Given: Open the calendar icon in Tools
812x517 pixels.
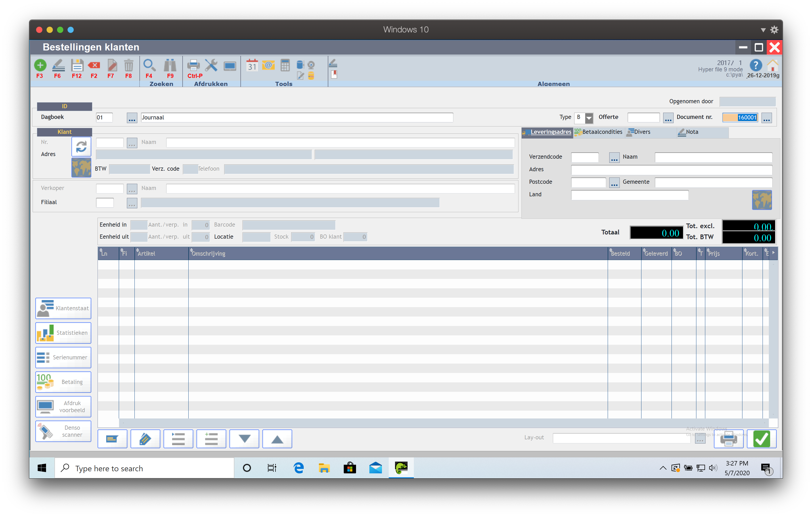Looking at the screenshot, I should (x=252, y=65).
